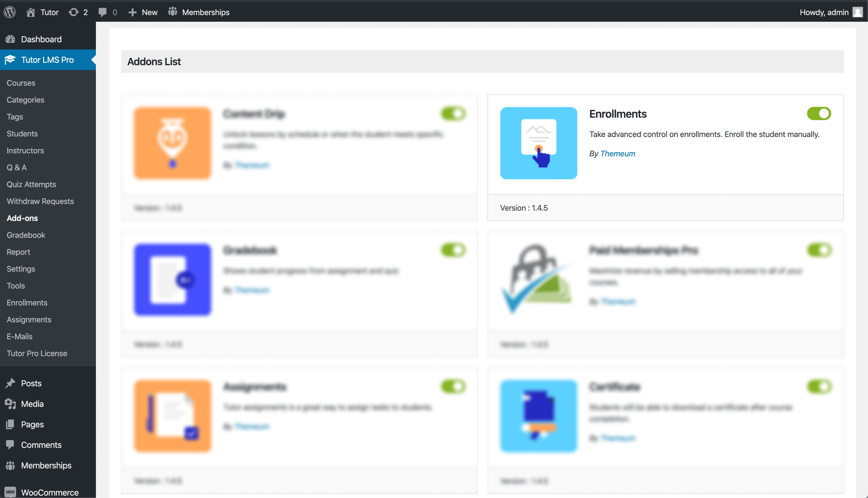Click the Themeum link in Enrollments card
Image resolution: width=868 pixels, height=498 pixels.
(x=617, y=154)
